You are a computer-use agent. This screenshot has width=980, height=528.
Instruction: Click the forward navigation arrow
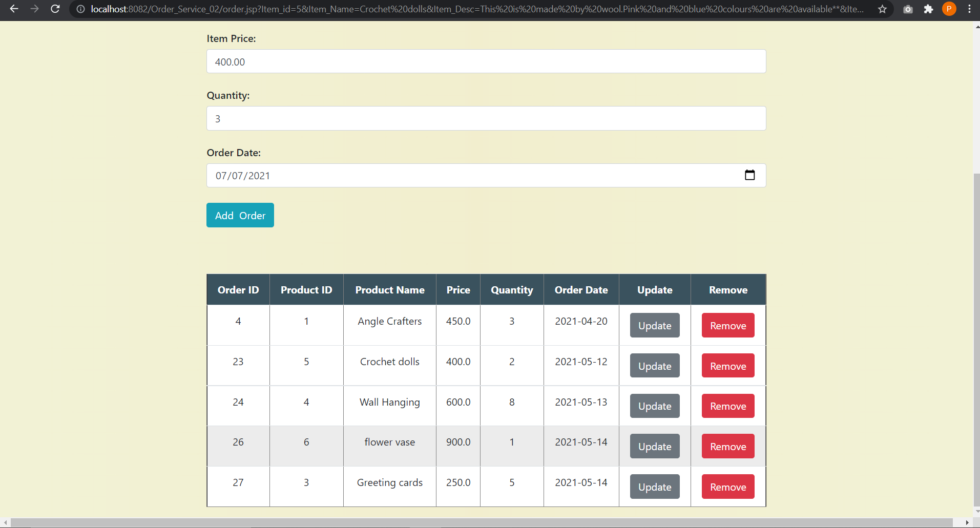tap(34, 9)
